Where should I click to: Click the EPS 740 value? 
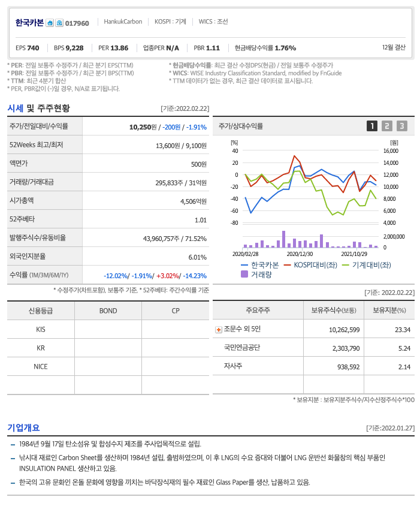click(28, 48)
